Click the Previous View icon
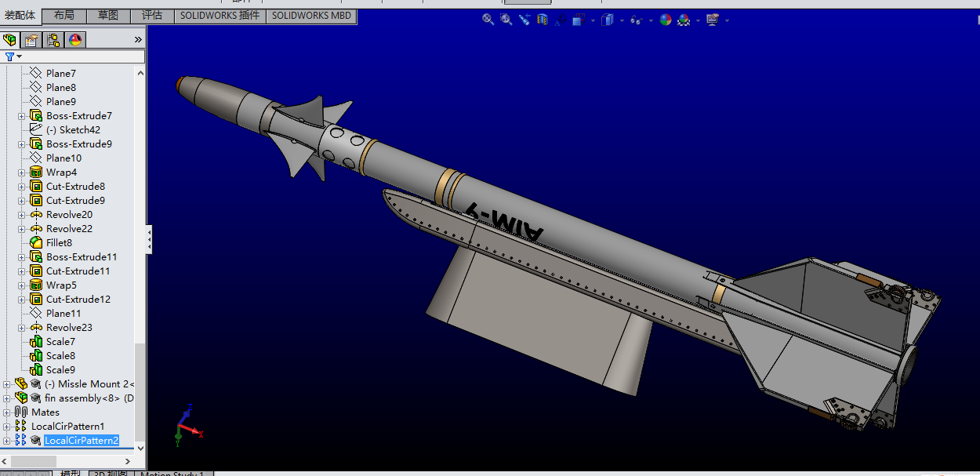 click(x=524, y=20)
